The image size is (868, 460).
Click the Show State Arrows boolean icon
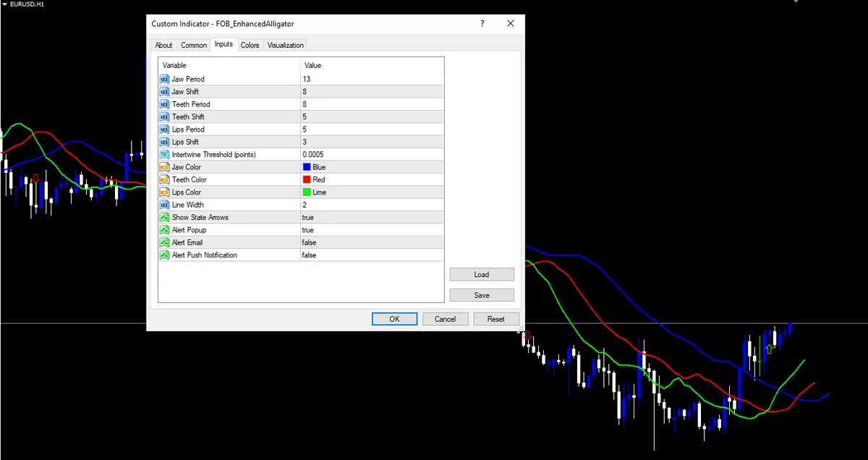164,217
